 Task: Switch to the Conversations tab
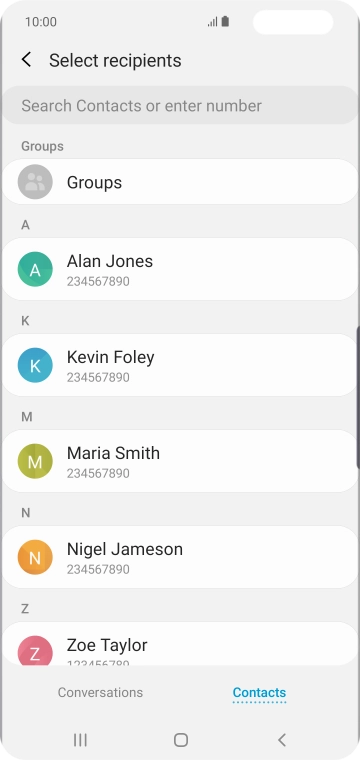pyautogui.click(x=100, y=692)
